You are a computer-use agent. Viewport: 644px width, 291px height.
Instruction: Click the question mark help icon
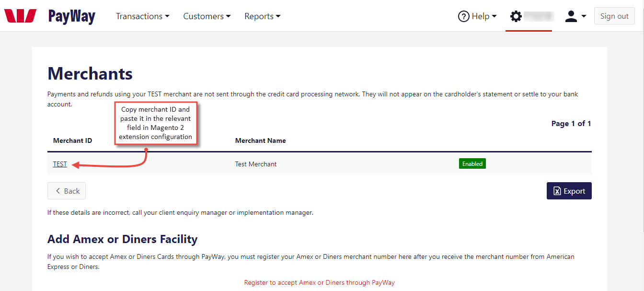(463, 16)
